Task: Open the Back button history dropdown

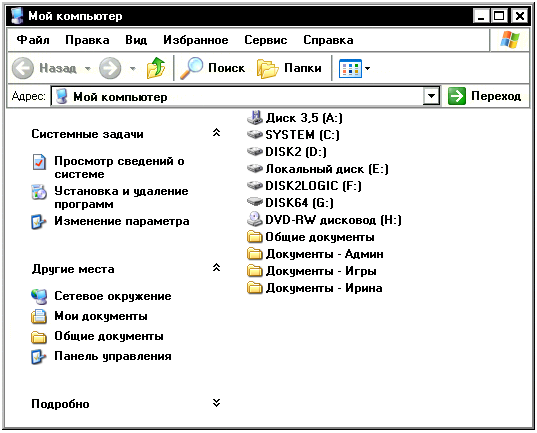Action: click(x=88, y=69)
